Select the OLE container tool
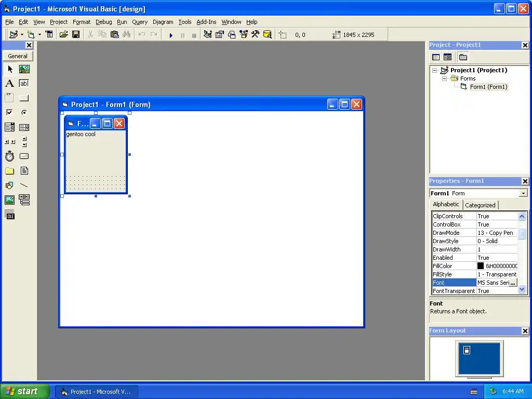Viewport: 532px width, 399px height. (10, 215)
